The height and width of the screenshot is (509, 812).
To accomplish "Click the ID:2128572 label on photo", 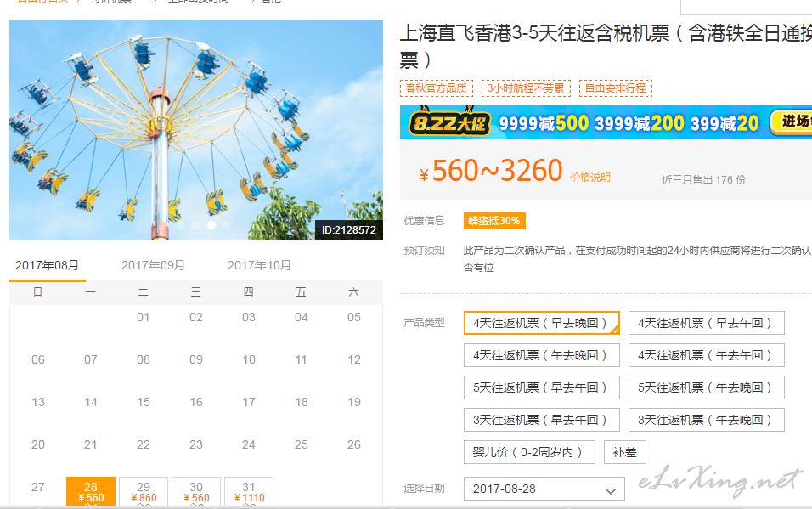I will pos(349,230).
